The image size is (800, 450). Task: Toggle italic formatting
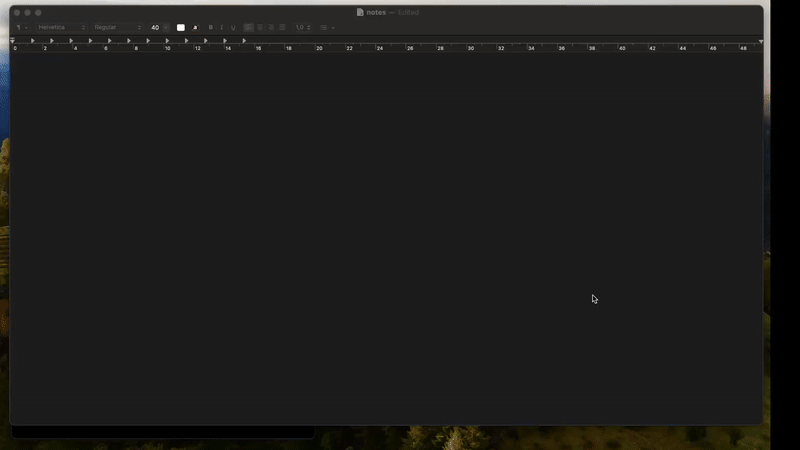coord(221,28)
